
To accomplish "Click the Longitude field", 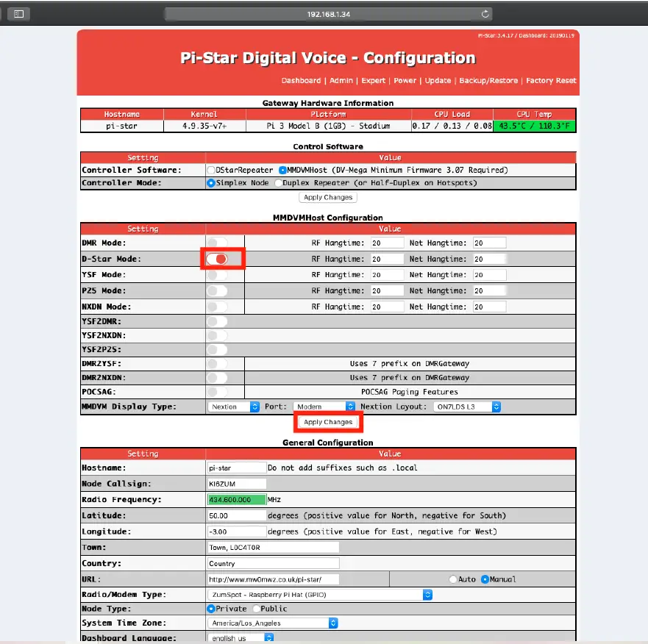I will [237, 532].
